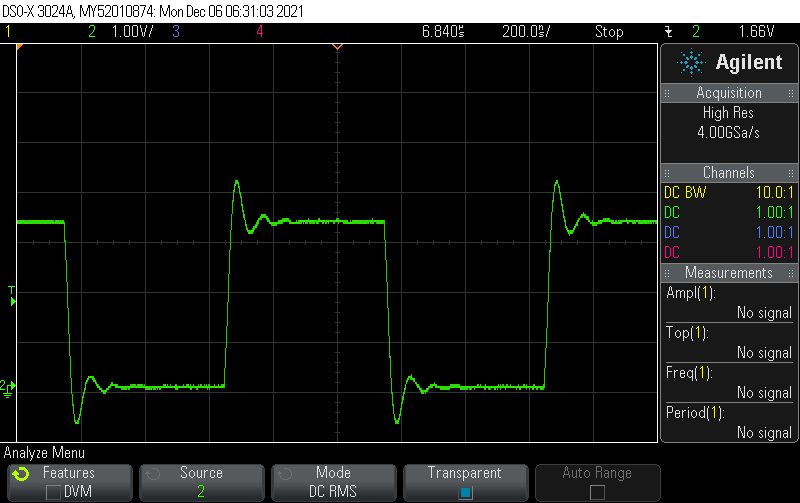Click the Stop run status indicator

(609, 32)
